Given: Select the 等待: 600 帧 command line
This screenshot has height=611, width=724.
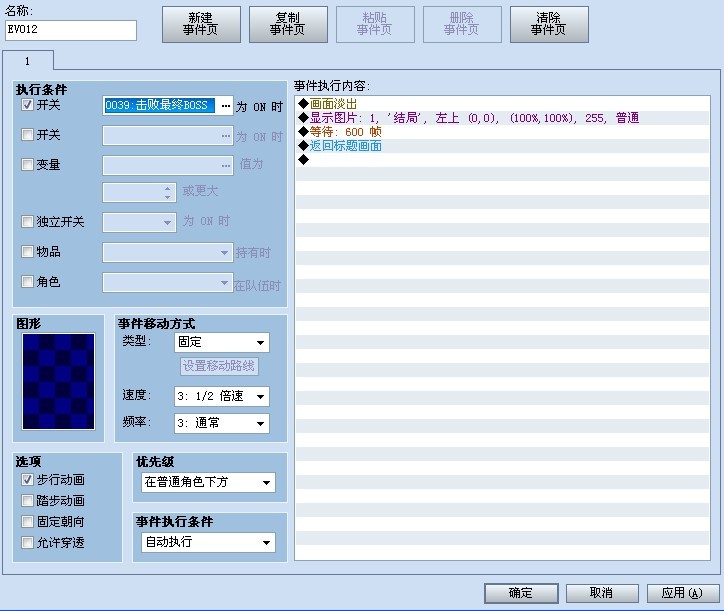Looking at the screenshot, I should pos(502,132).
